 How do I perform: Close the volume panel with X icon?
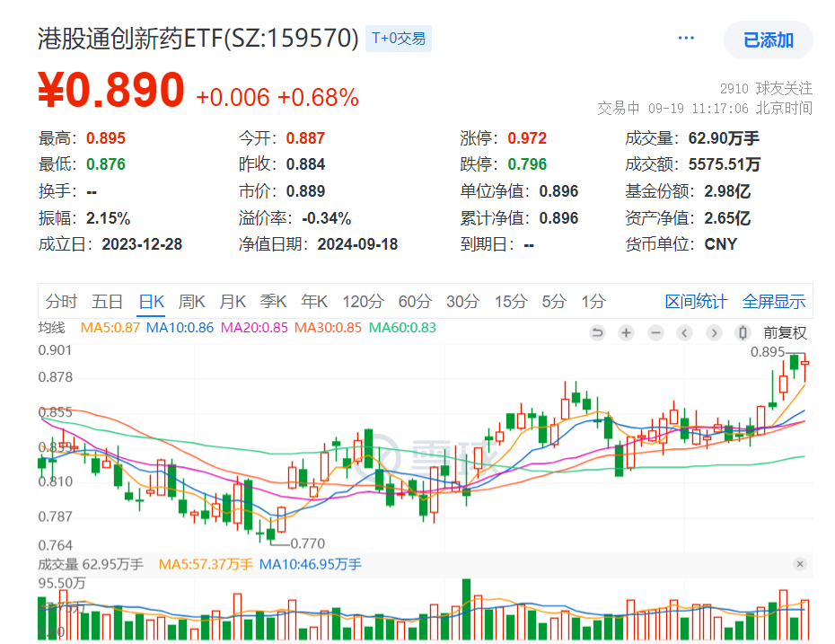pos(800,564)
